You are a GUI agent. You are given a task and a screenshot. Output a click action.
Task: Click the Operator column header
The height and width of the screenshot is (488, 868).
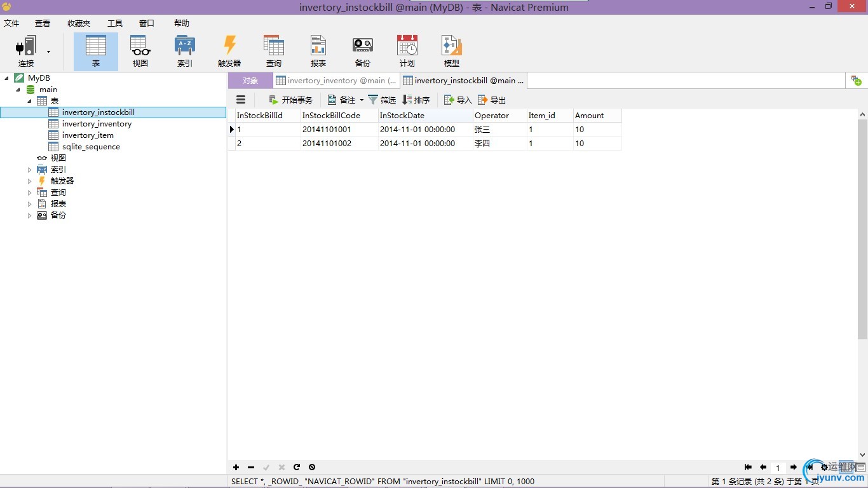499,116
